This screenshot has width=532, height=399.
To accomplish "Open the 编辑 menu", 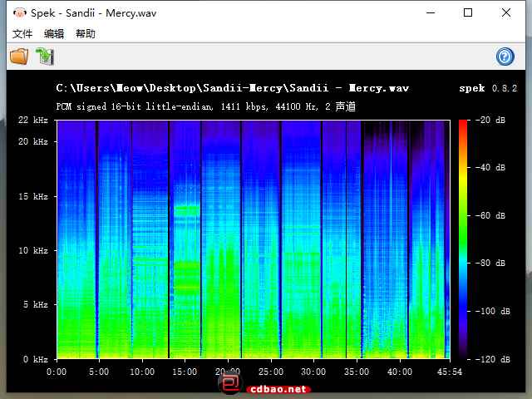I will click(x=54, y=33).
